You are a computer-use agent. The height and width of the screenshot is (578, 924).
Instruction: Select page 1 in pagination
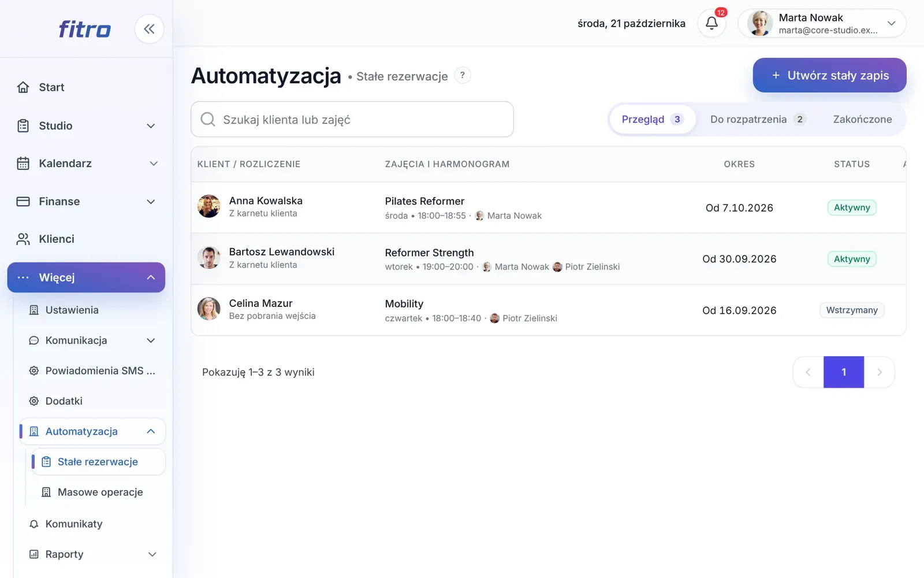tap(844, 372)
